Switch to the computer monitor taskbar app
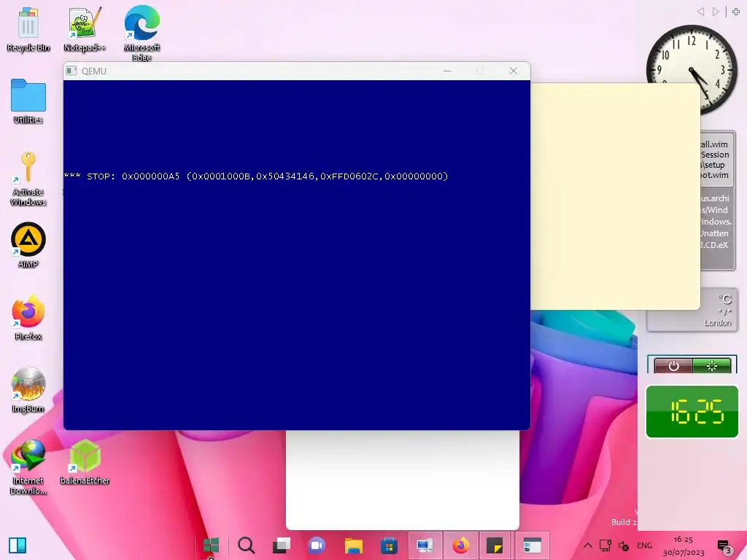 click(x=425, y=545)
